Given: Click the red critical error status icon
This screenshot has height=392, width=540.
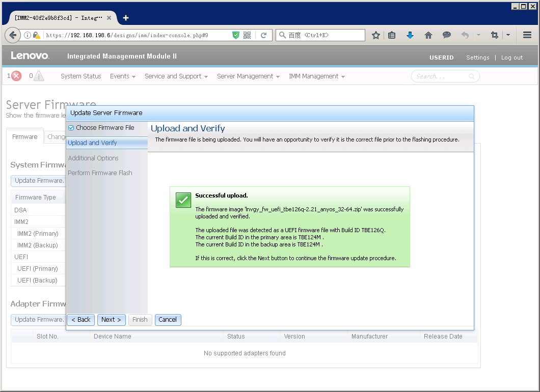Looking at the screenshot, I should click(16, 76).
